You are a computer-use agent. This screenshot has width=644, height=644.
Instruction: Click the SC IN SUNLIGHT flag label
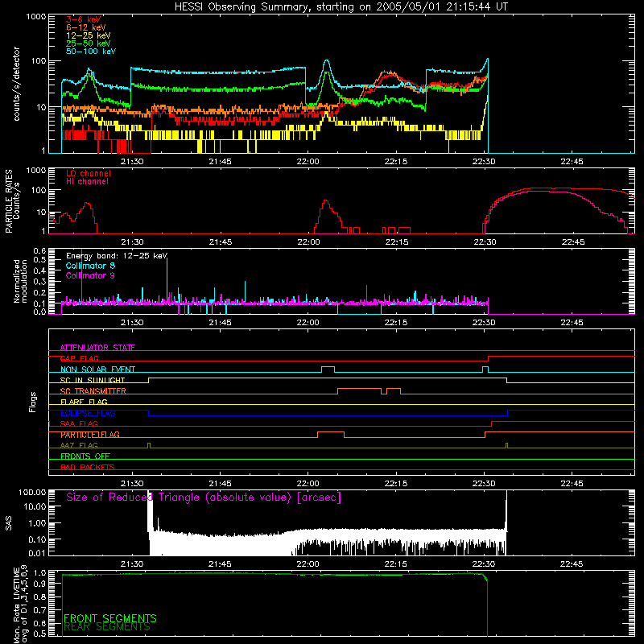[93, 380]
